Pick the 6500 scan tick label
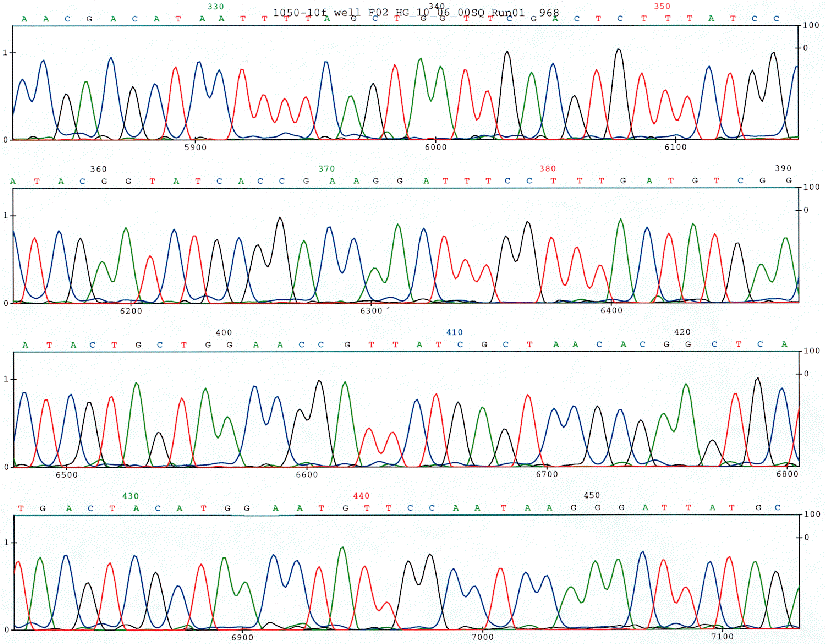825x644 pixels. pyautogui.click(x=66, y=475)
